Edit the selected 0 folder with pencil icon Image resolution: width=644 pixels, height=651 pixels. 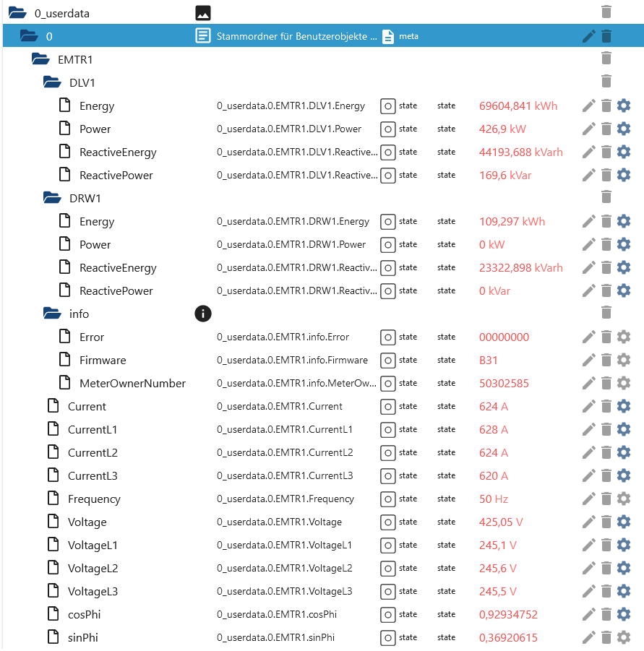pyautogui.click(x=589, y=36)
